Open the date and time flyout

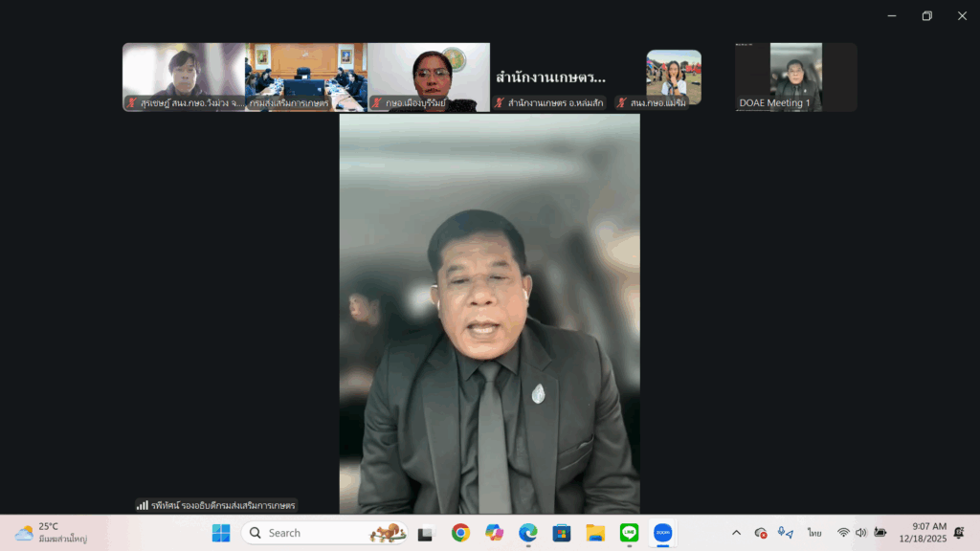tap(922, 533)
